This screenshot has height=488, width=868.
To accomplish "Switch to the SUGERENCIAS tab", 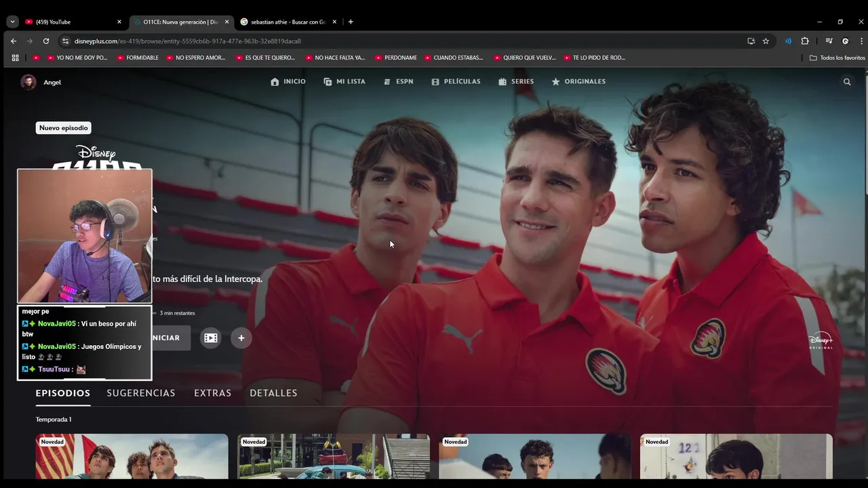I will (x=141, y=393).
